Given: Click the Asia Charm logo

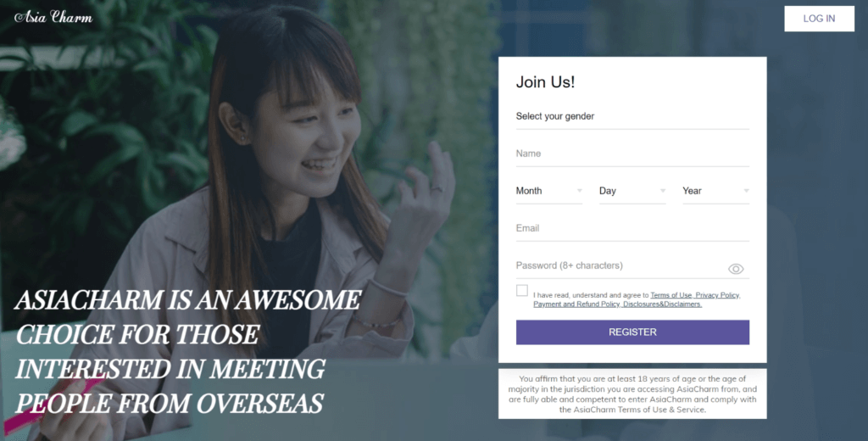Looking at the screenshot, I should [x=53, y=17].
